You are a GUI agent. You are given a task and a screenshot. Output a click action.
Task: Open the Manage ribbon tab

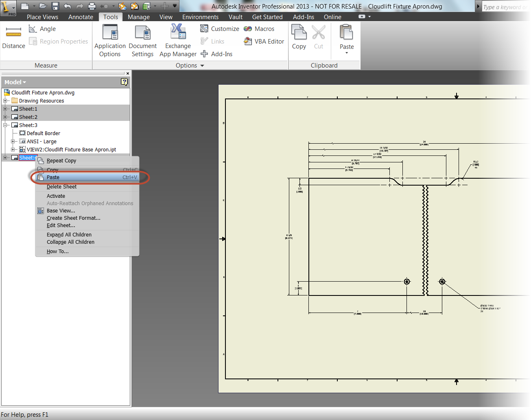(139, 17)
